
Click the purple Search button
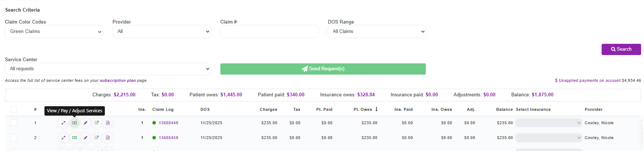coord(621,49)
